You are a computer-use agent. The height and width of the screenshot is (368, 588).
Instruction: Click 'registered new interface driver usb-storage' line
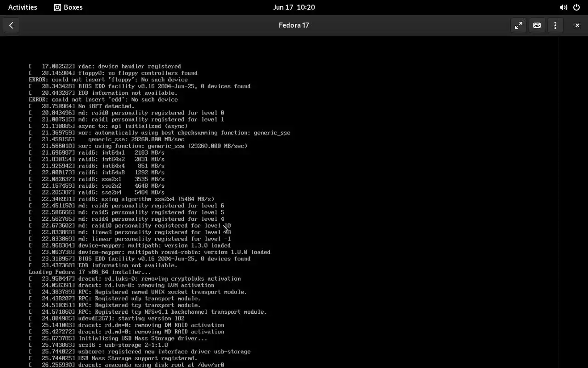tap(140, 351)
